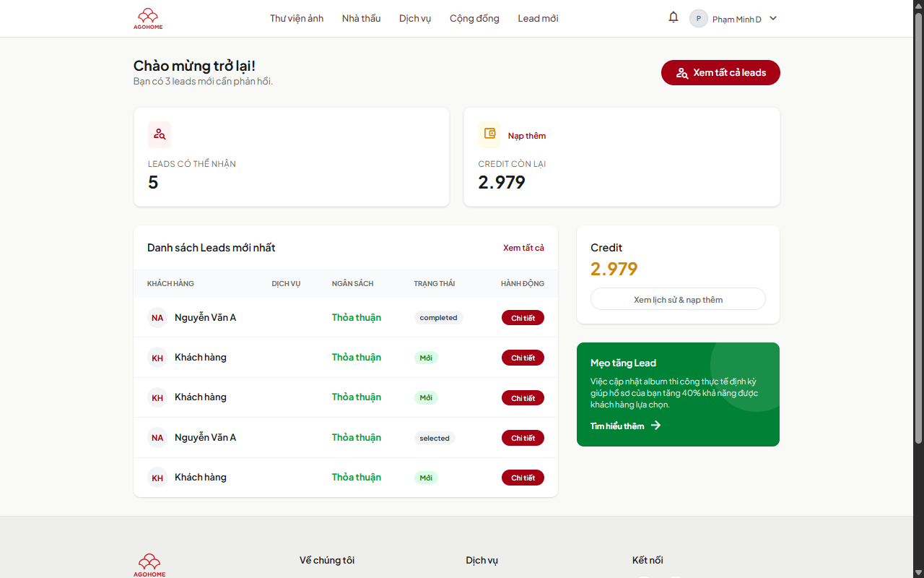Click the wallet credit icon
Screen dimensions: 924x578
pos(489,134)
